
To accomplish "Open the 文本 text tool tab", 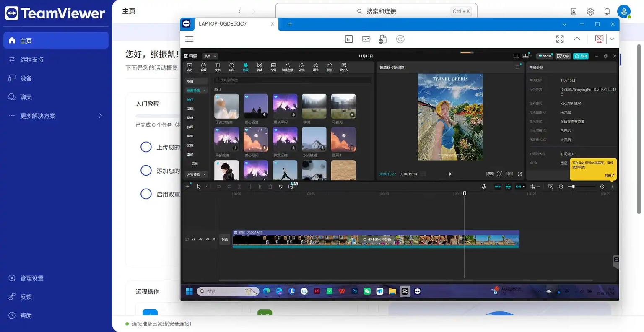I will (217, 67).
